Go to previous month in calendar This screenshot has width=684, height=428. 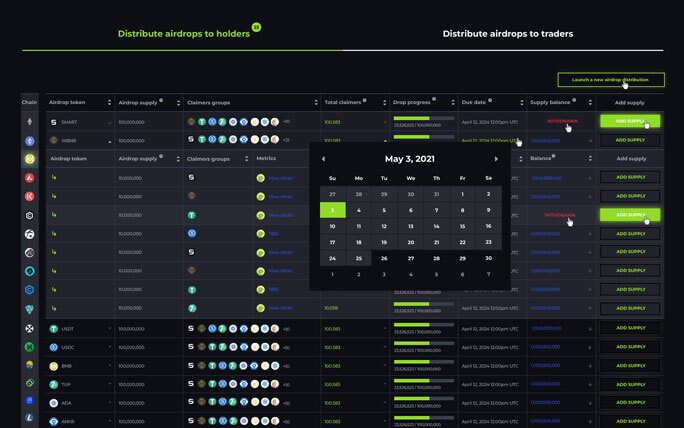(x=323, y=159)
